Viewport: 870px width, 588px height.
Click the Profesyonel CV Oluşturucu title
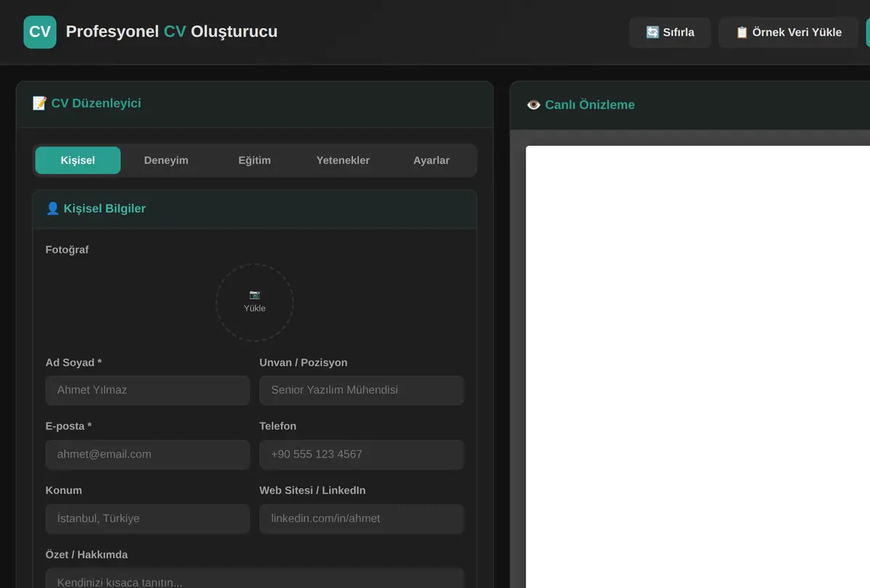(x=172, y=32)
